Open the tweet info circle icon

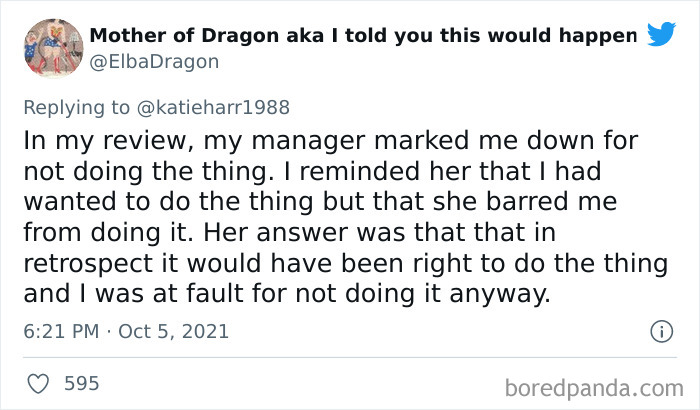pos(660,331)
